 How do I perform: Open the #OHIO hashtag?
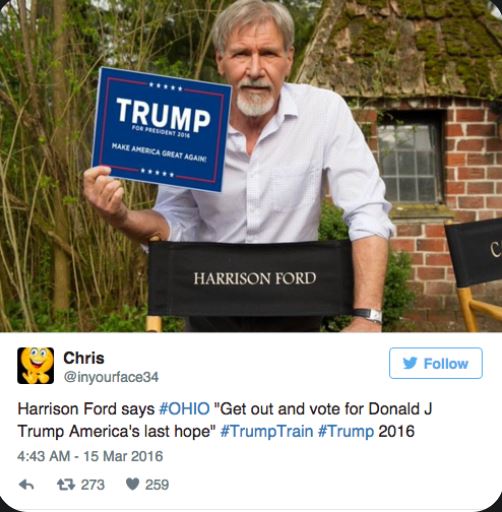(185, 409)
